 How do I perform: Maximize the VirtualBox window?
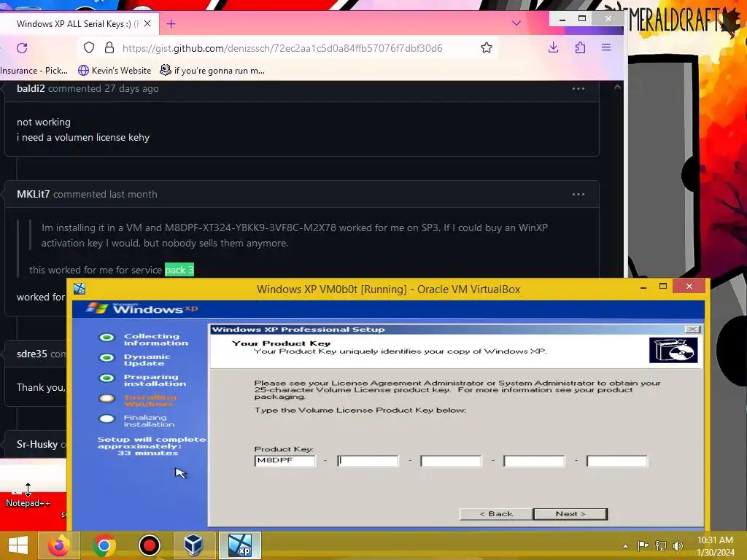(x=662, y=286)
